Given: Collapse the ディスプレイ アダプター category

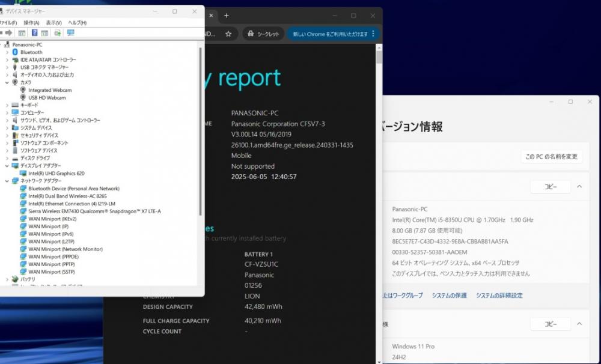Looking at the screenshot, I should tap(7, 166).
